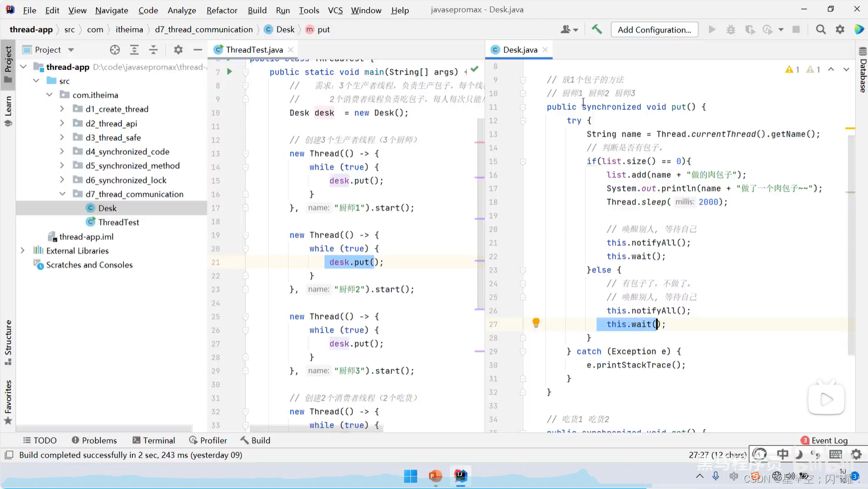Select the put breadcrumb item above the editor
This screenshot has height=489, width=868.
tap(322, 29)
